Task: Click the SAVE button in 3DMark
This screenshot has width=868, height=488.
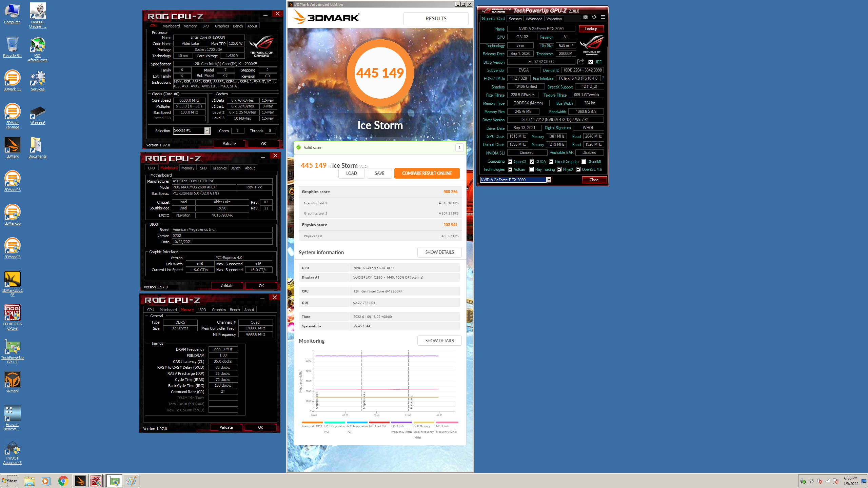Action: point(379,173)
